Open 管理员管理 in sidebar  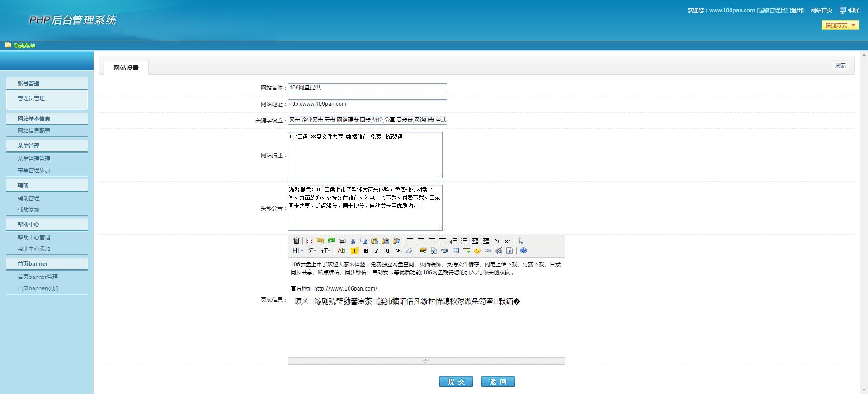[31, 98]
